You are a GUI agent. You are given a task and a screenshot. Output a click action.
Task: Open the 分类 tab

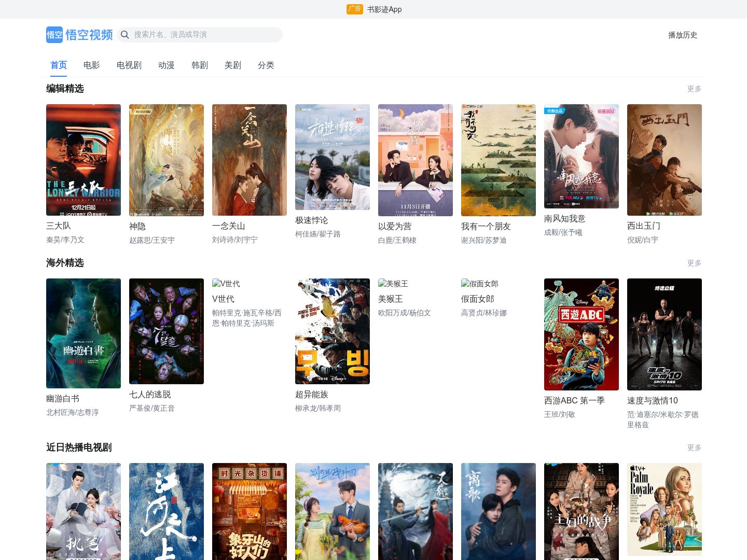[x=266, y=65]
